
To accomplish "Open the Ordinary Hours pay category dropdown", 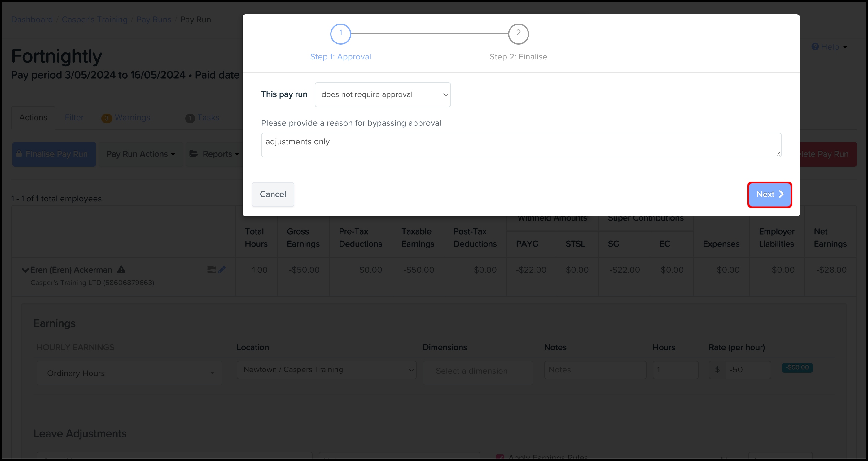I will pos(129,373).
